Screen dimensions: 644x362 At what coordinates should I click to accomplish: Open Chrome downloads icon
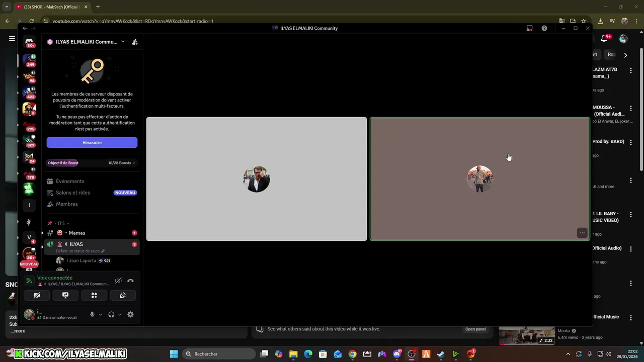pyautogui.click(x=600, y=21)
